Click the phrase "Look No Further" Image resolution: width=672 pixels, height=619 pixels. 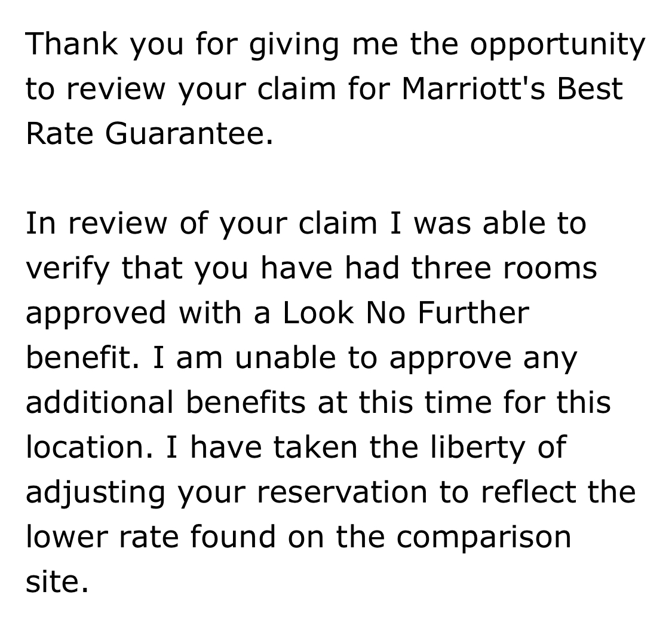pyautogui.click(x=406, y=312)
